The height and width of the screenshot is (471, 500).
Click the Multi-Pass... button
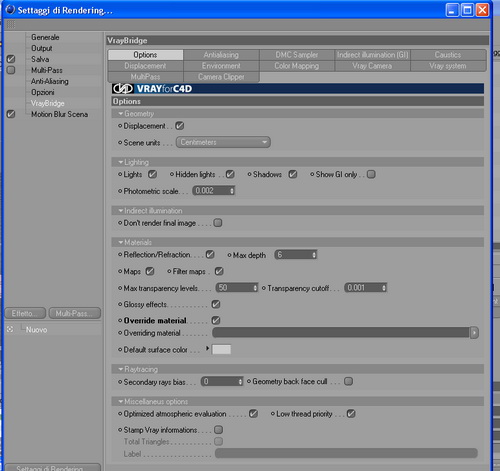[75, 313]
